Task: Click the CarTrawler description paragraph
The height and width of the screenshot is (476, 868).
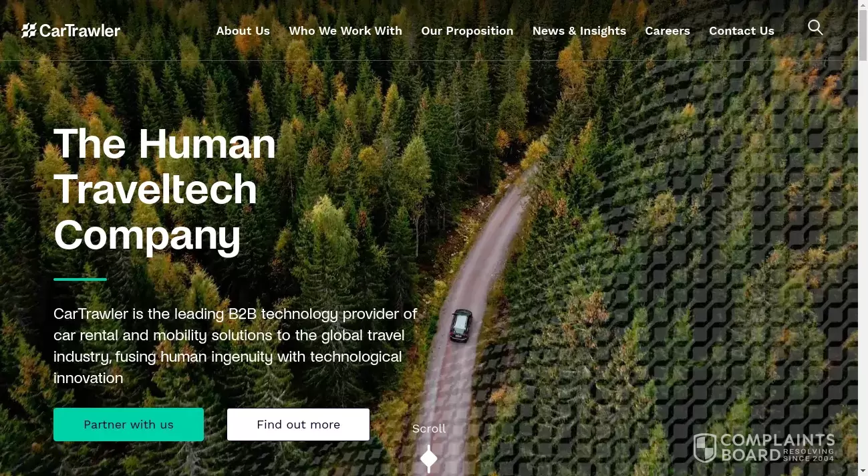Action: click(235, 346)
